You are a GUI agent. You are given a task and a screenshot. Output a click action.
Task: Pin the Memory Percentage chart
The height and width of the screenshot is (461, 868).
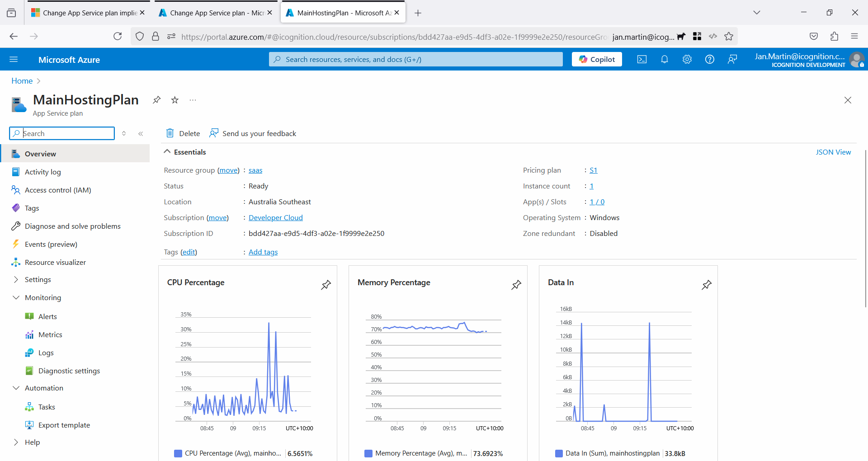coord(516,285)
